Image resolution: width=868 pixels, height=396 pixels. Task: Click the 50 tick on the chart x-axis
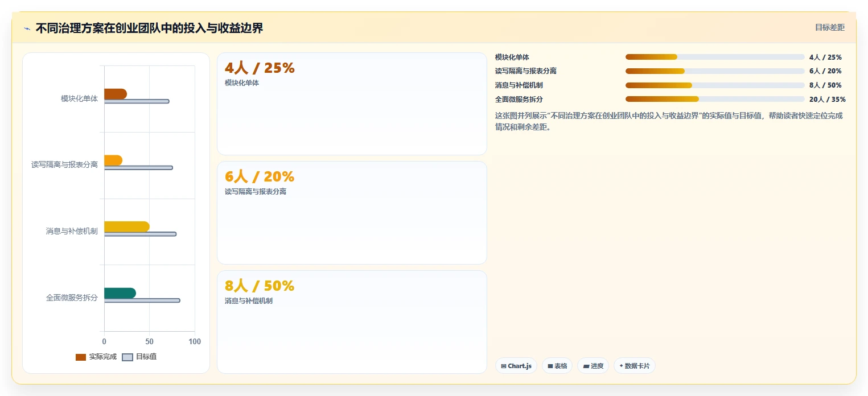[149, 341]
